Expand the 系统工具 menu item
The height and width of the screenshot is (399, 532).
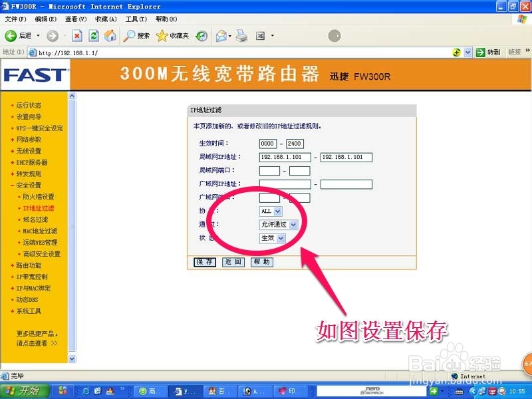click(29, 311)
